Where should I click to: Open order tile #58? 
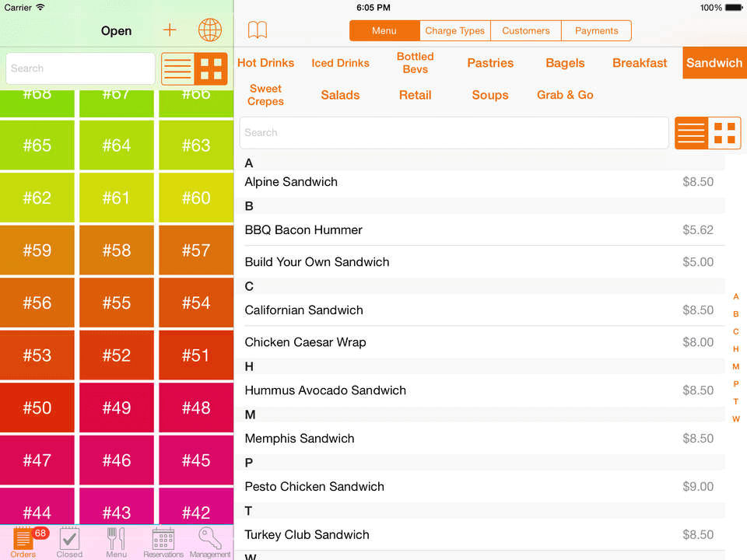pos(117,250)
